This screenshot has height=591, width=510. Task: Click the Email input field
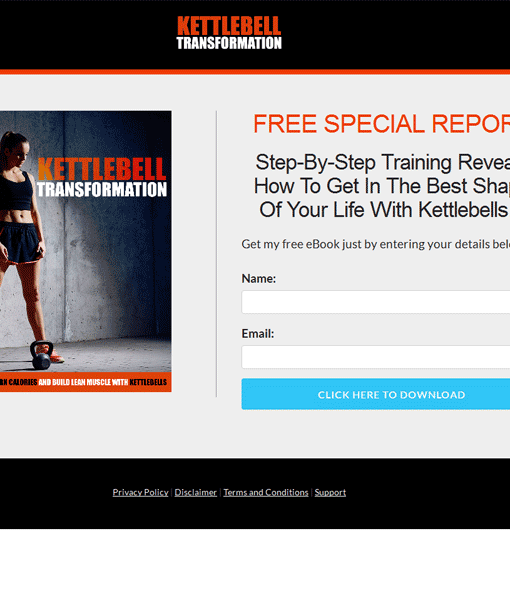pyautogui.click(x=375, y=357)
